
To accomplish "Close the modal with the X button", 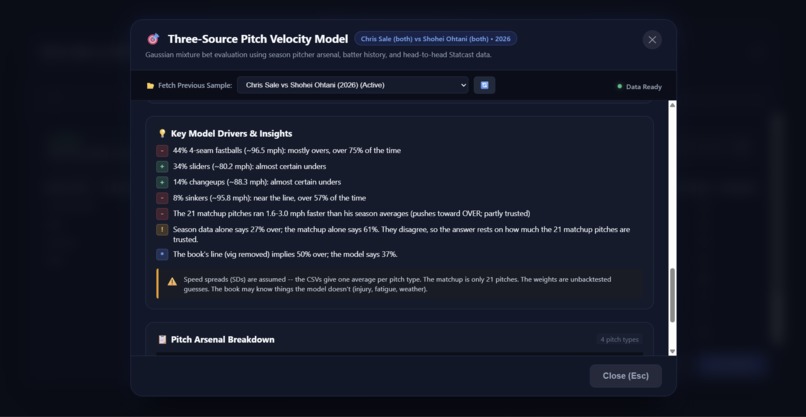I will [652, 40].
